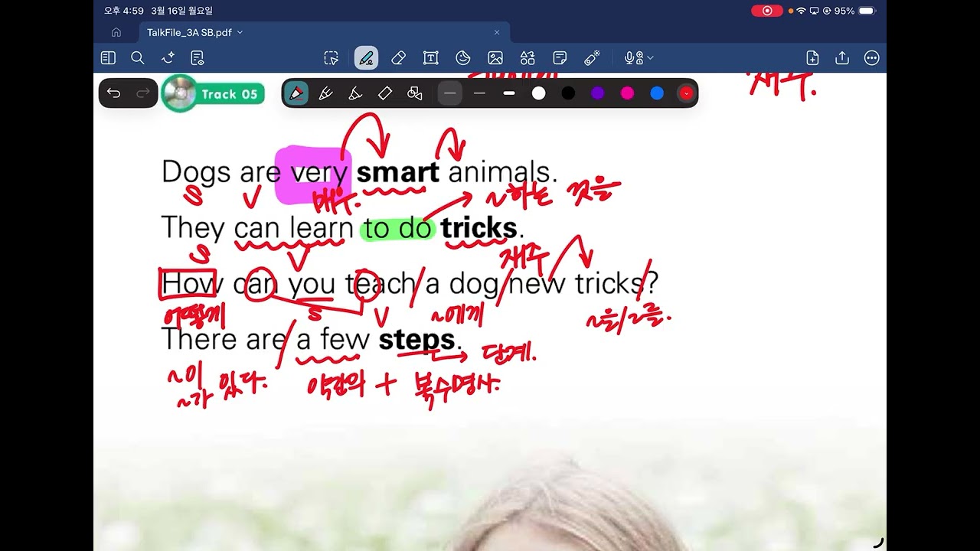980x551 pixels.
Task: Redo the last undone stroke
Action: point(143,93)
